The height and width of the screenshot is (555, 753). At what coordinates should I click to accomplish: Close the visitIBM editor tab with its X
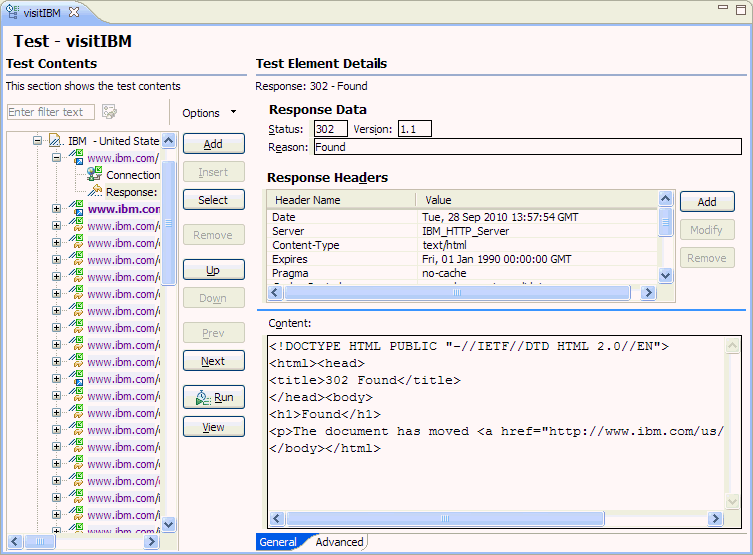(74, 11)
